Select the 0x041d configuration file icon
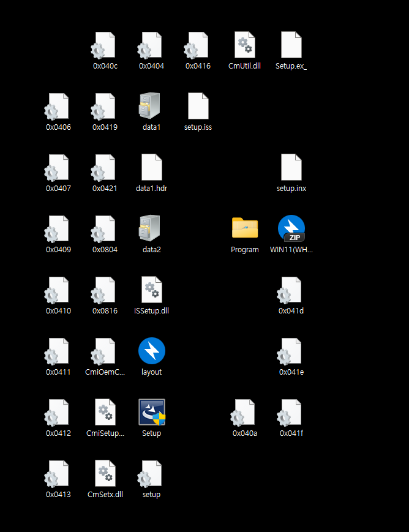Image resolution: width=409 pixels, height=532 pixels. (x=289, y=290)
